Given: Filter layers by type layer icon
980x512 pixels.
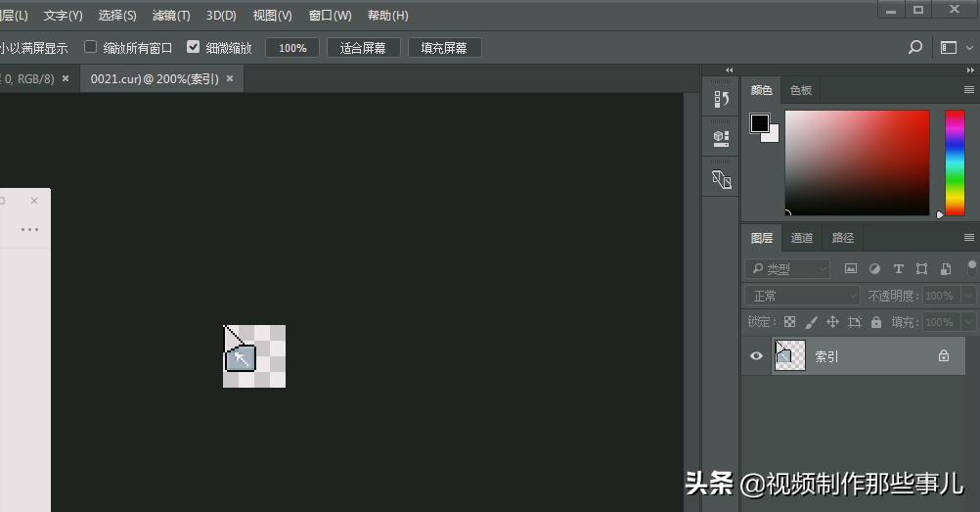Looking at the screenshot, I should [898, 268].
